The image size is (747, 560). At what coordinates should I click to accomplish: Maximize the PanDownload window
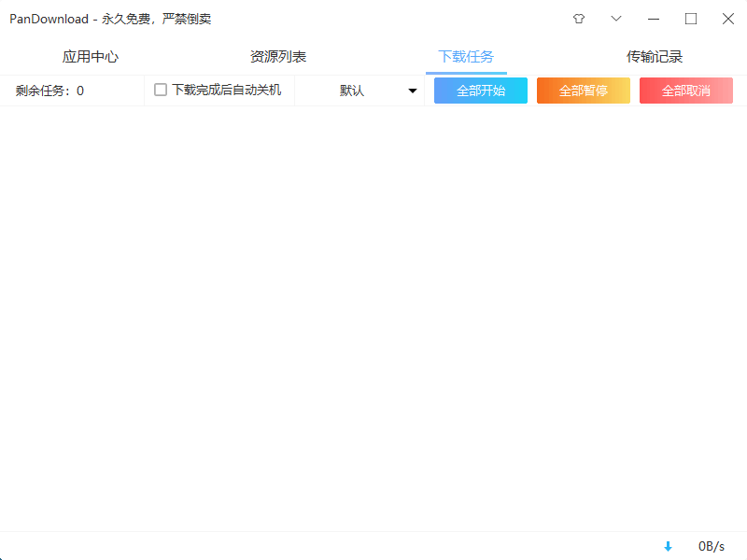click(x=691, y=19)
